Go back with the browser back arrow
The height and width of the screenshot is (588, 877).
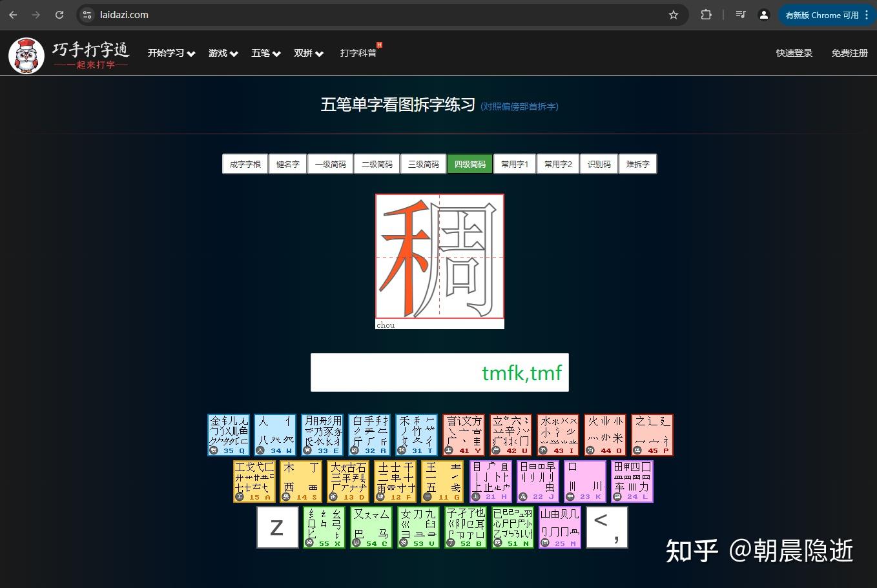(13, 15)
